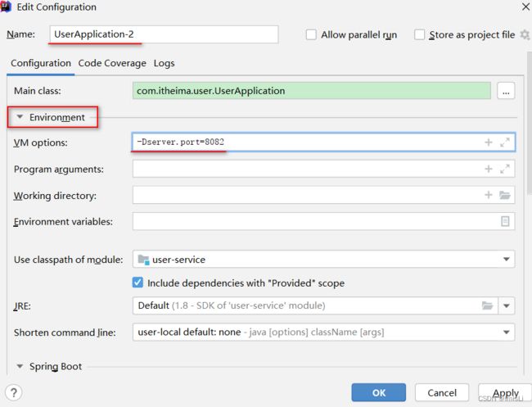532x407 pixels.
Task: Click the plus icon in Program arguments field
Action: (489, 169)
